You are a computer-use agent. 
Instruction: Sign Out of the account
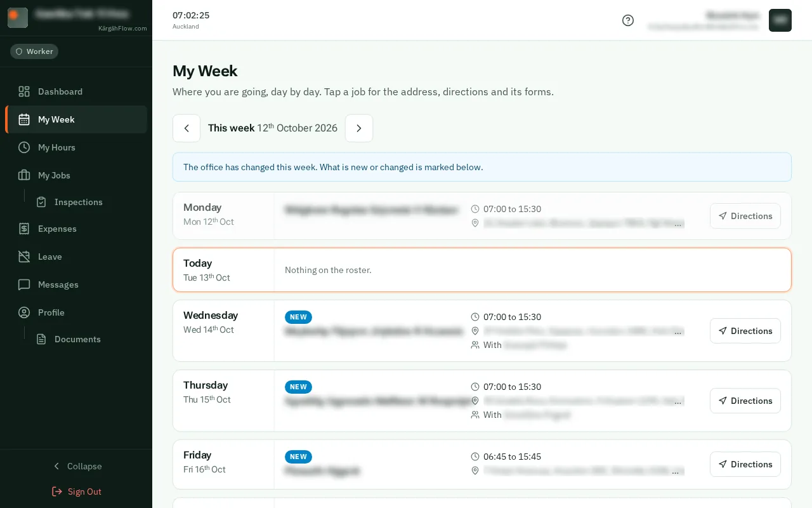point(76,491)
